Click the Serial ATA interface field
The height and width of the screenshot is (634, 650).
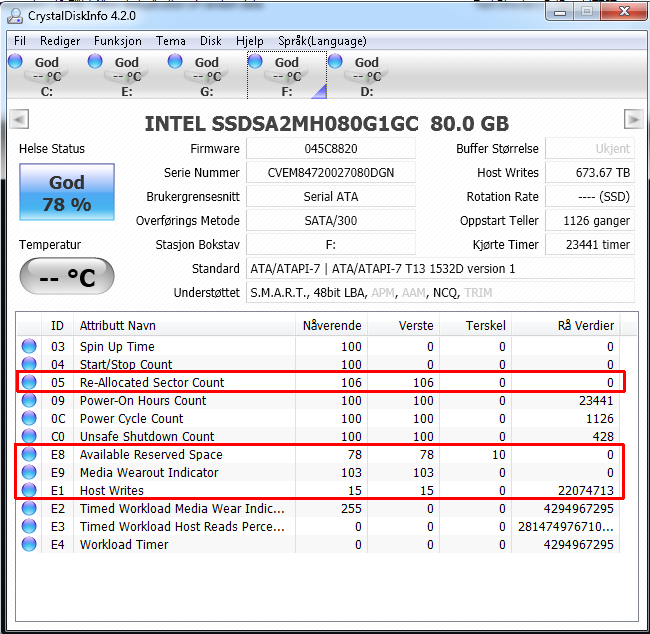click(x=331, y=197)
